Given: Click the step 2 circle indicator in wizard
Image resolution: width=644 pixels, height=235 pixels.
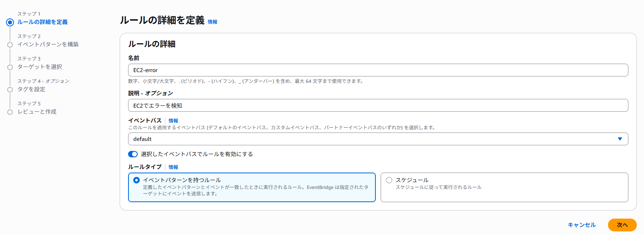Looking at the screenshot, I should tap(10, 45).
